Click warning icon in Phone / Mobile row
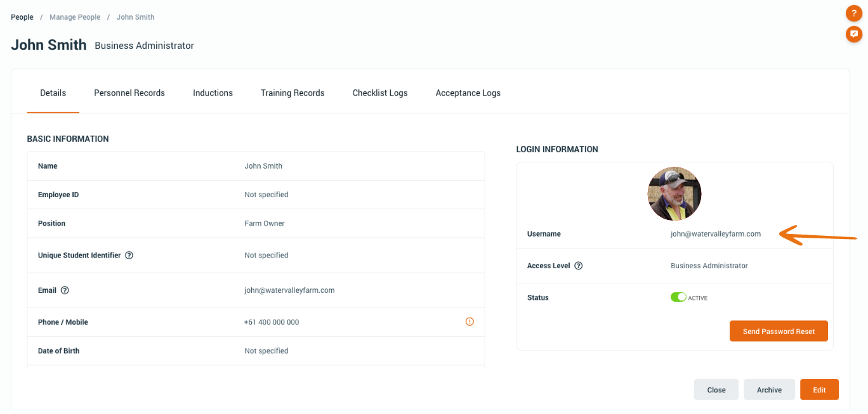Viewport: 868px width, 414px height. click(x=470, y=322)
